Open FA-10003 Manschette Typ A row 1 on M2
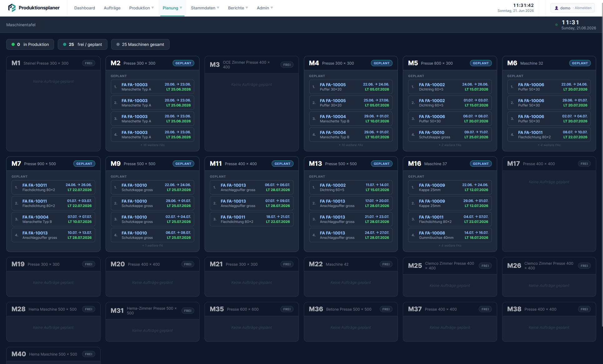The image size is (603, 364). tap(152, 87)
